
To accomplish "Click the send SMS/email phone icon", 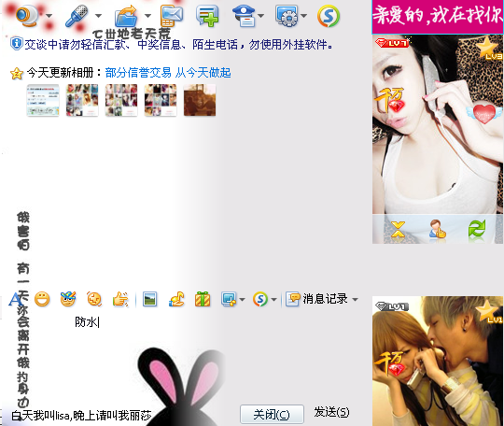I will [x=172, y=16].
